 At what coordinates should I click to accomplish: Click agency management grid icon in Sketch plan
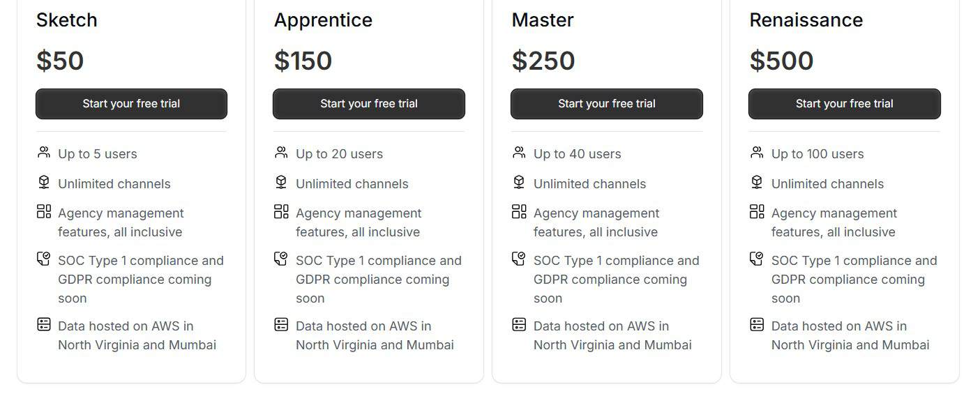(44, 211)
